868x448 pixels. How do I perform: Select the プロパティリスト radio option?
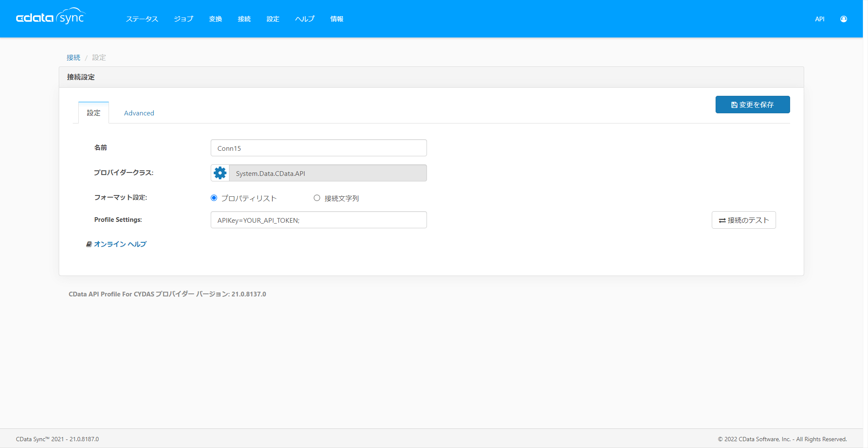pyautogui.click(x=214, y=198)
